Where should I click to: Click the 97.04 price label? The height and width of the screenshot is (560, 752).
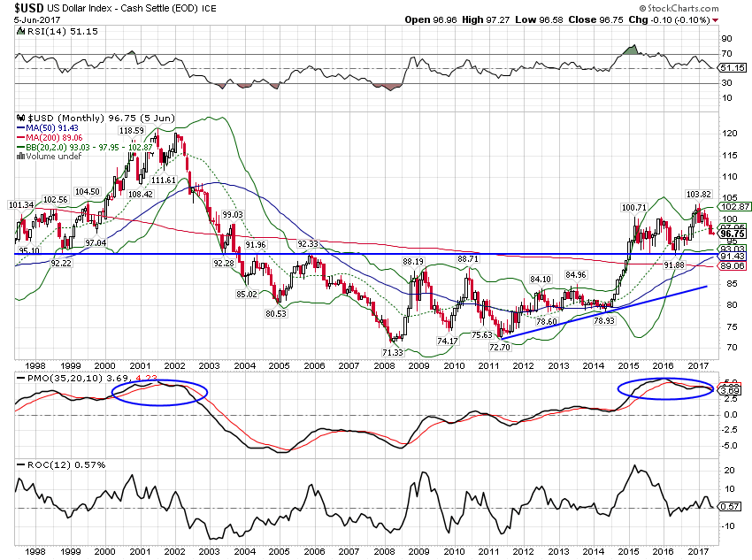coord(96,243)
